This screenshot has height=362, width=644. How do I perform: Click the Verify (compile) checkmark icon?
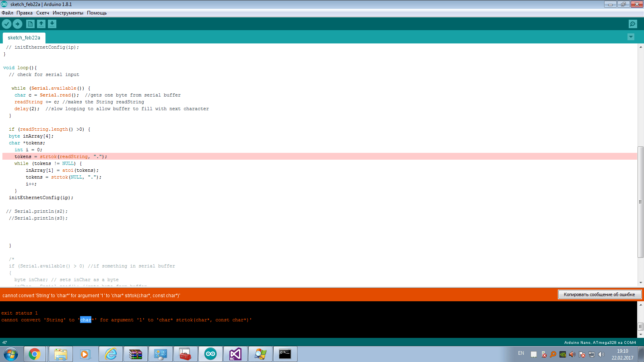[6, 24]
